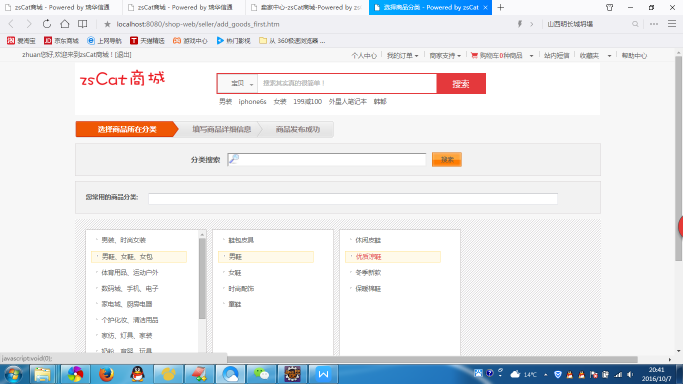
Task: Click the lightning speed-mode icon in the address bar
Action: pos(520,24)
